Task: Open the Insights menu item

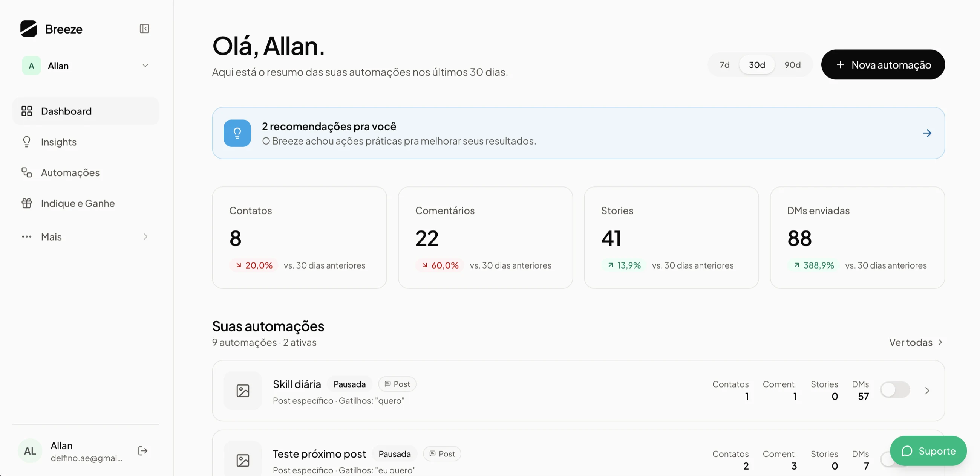Action: [x=86, y=142]
